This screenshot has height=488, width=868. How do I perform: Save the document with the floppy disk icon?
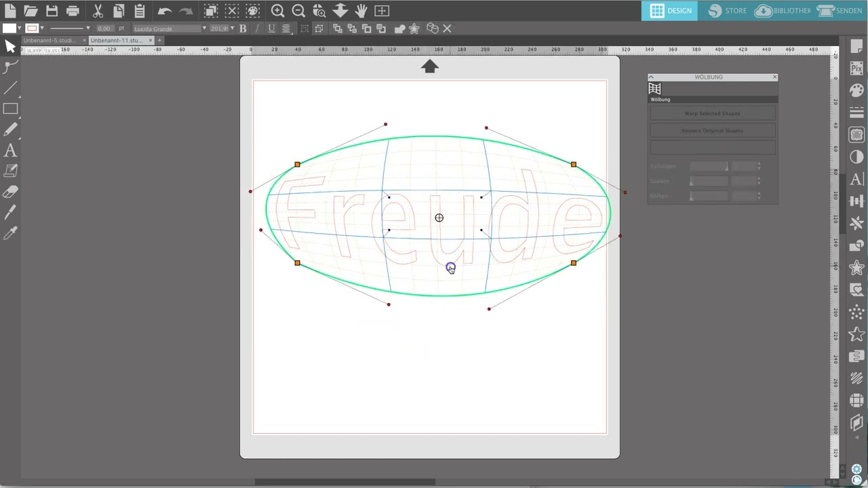tap(52, 11)
